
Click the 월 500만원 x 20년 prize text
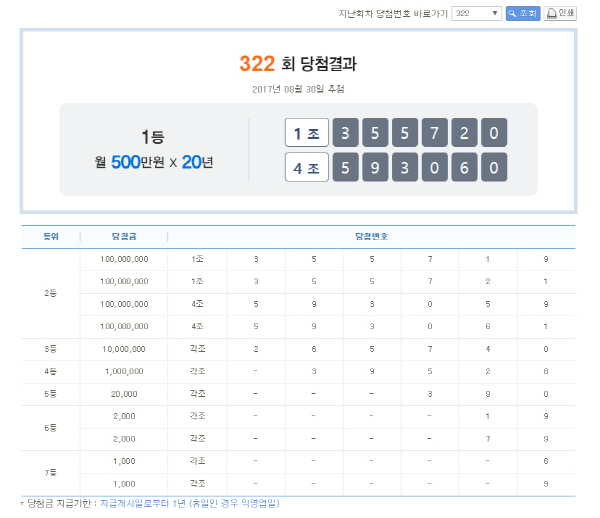coord(154,162)
